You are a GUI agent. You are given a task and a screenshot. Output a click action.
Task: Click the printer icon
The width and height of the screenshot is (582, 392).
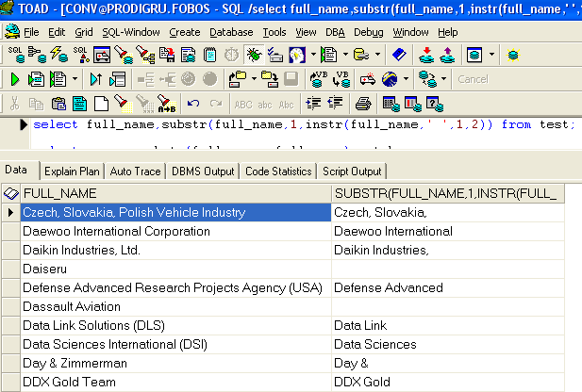[x=363, y=104]
